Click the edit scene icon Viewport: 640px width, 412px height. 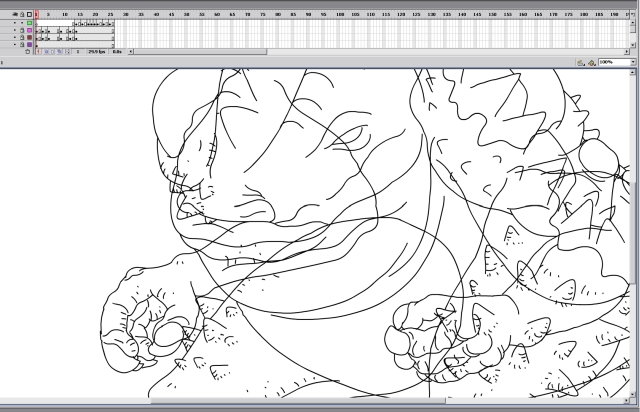click(581, 62)
